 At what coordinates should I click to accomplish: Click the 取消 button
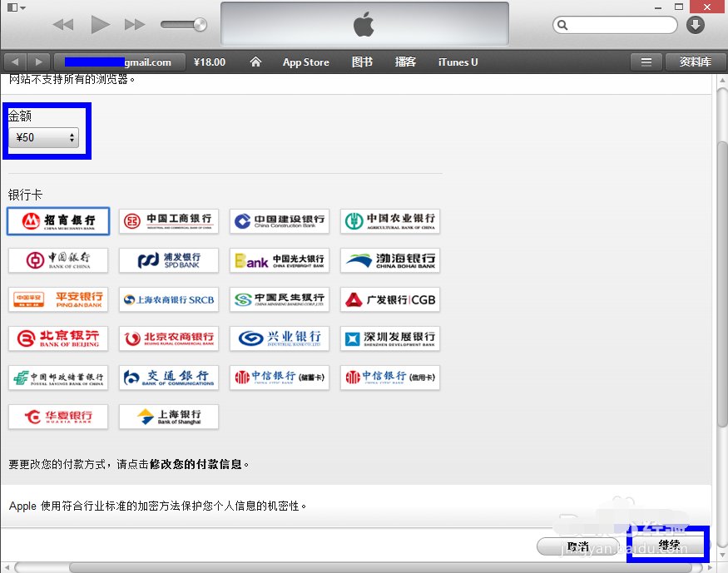point(578,546)
